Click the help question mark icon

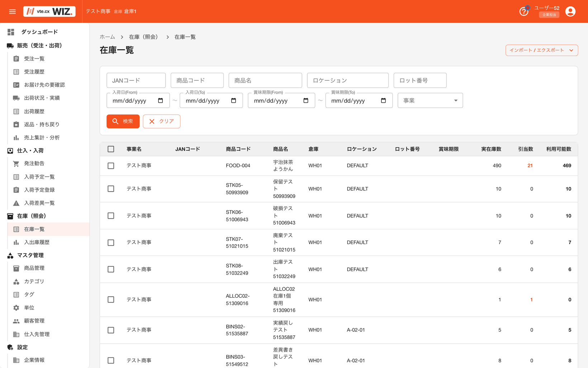pos(524,11)
